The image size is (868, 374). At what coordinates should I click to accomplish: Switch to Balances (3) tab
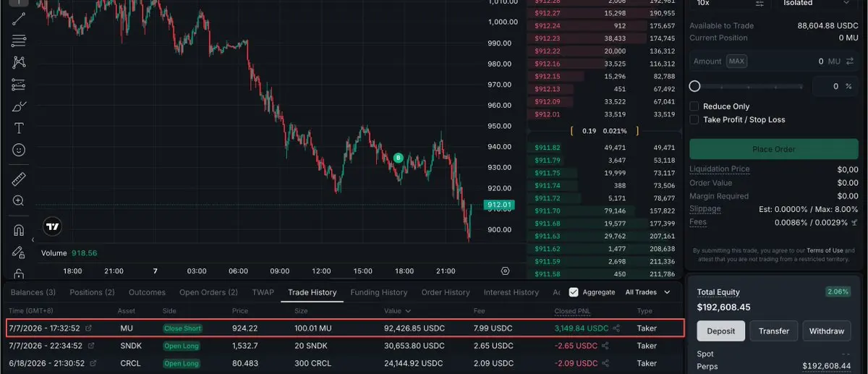(x=33, y=292)
